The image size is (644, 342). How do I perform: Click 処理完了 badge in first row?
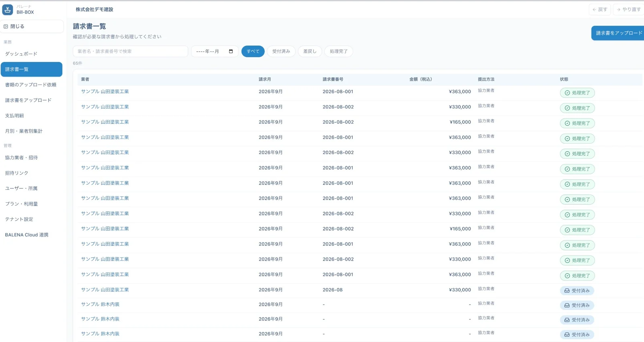point(577,93)
